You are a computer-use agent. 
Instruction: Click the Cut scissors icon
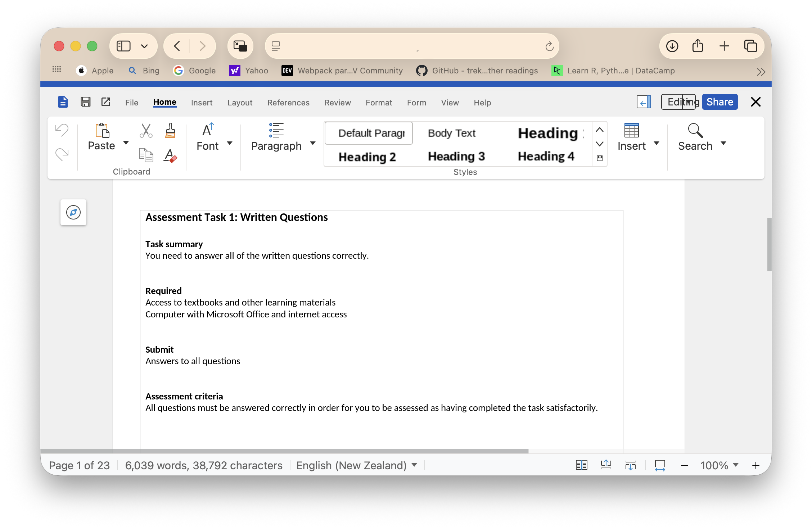[x=146, y=131]
